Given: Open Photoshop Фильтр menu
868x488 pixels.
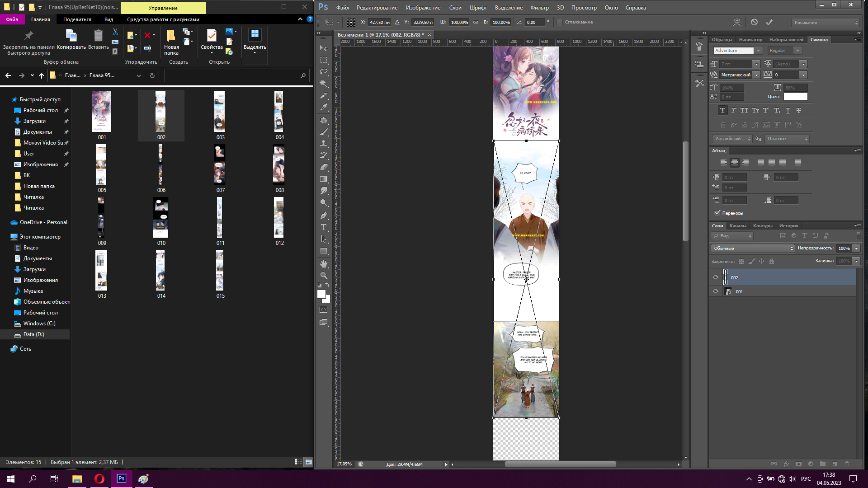Looking at the screenshot, I should [x=539, y=8].
